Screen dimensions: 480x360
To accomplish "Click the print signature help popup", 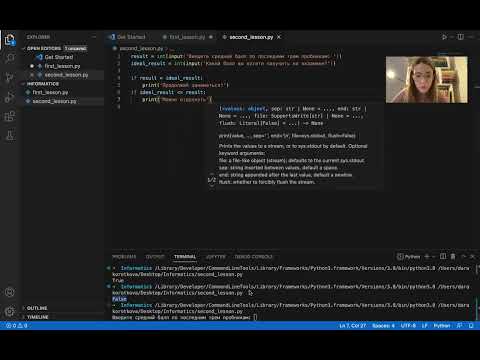I will click(x=295, y=146).
